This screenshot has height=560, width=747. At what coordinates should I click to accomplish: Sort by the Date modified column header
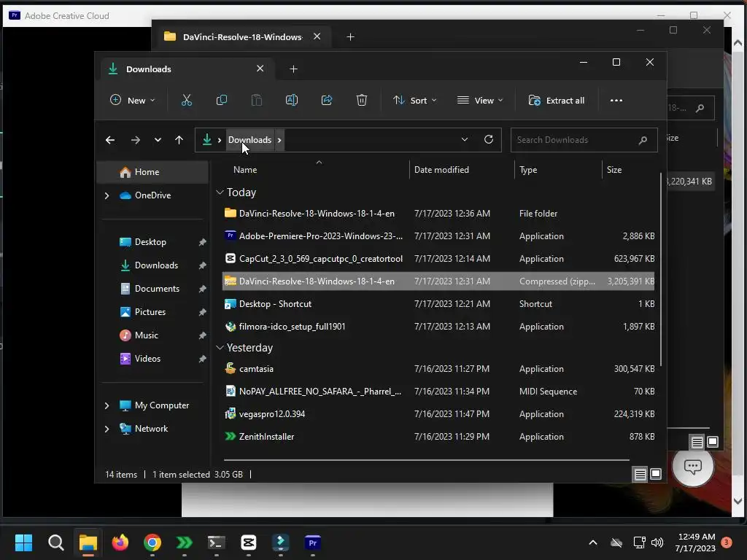coord(441,170)
